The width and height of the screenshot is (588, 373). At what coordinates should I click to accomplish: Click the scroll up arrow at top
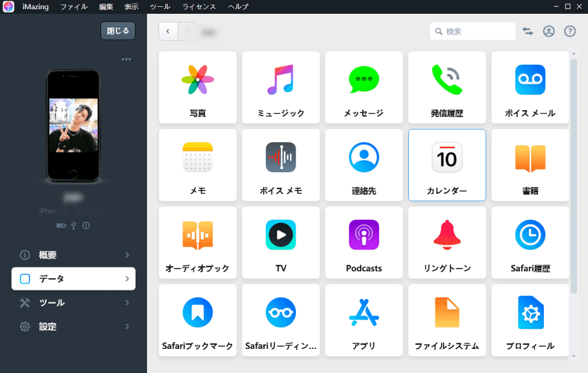tap(574, 55)
